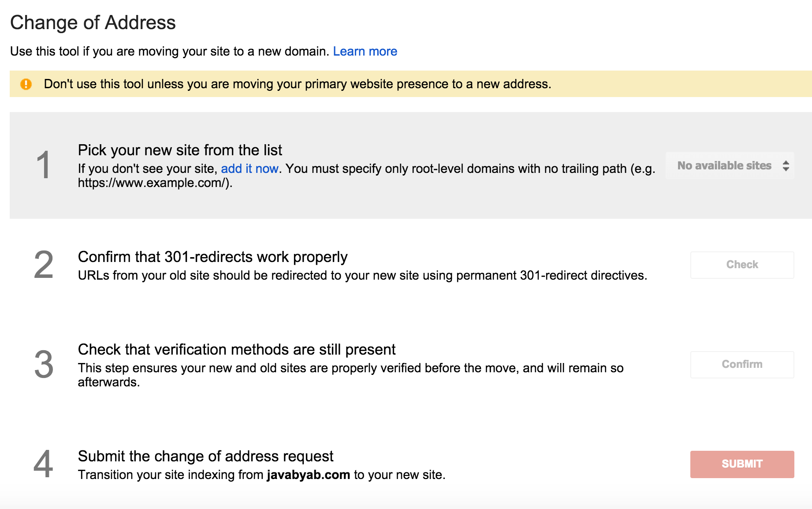
Task: Click the dropdown up-down arrows
Action: [x=786, y=166]
